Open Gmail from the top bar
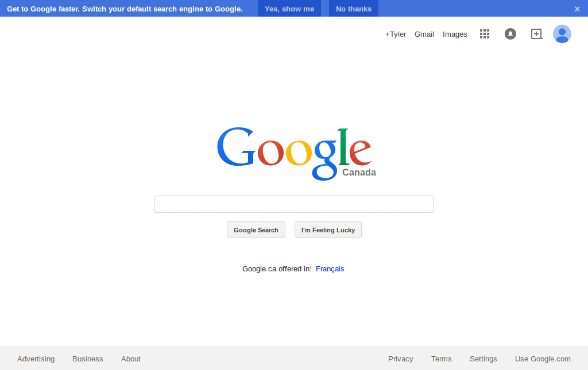Viewport: 588px width, 370px height. (x=424, y=34)
